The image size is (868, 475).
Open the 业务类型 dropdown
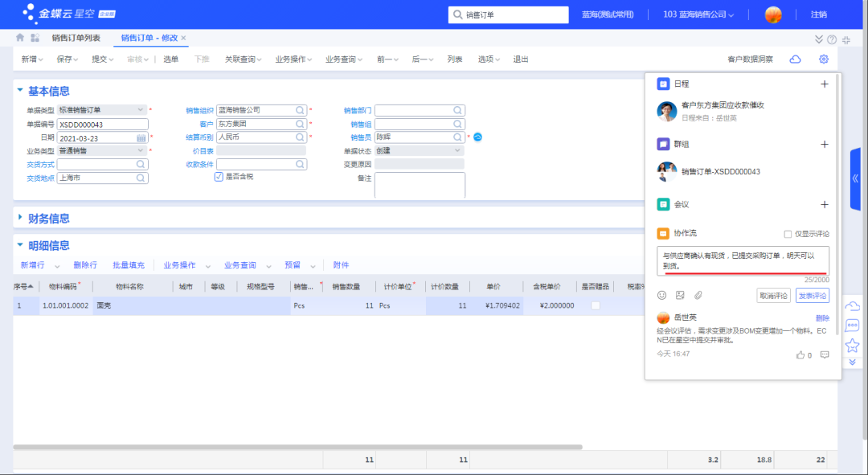tap(140, 150)
